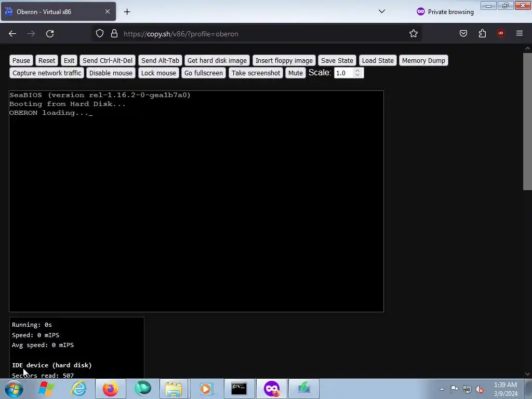This screenshot has width=532, height=399.
Task: Send Alt-Tab to the guest
Action: point(160,60)
